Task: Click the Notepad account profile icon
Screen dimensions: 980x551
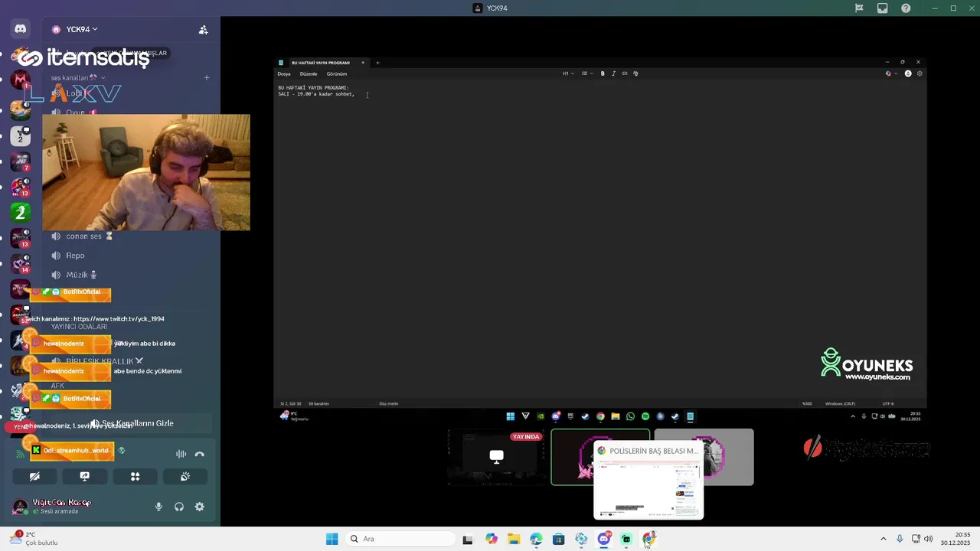Action: pos(908,73)
